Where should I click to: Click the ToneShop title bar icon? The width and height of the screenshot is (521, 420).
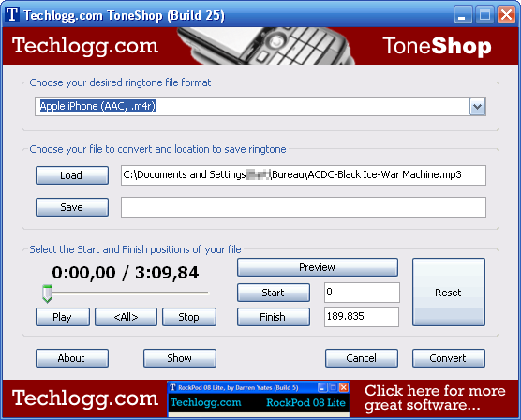tap(12, 14)
